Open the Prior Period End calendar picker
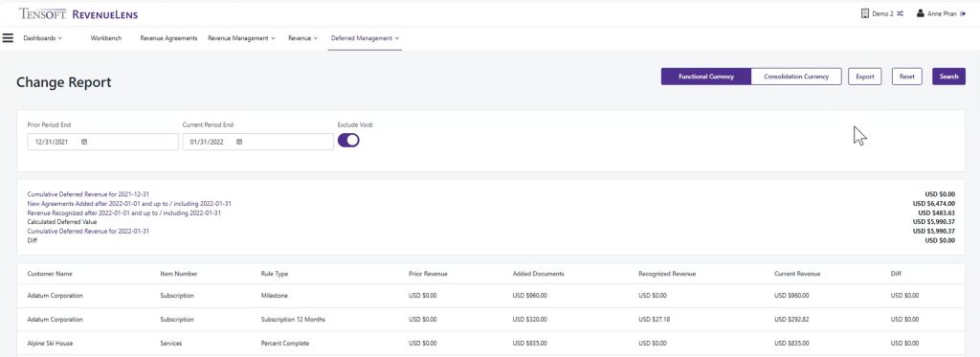The image size is (980, 357). (84, 142)
